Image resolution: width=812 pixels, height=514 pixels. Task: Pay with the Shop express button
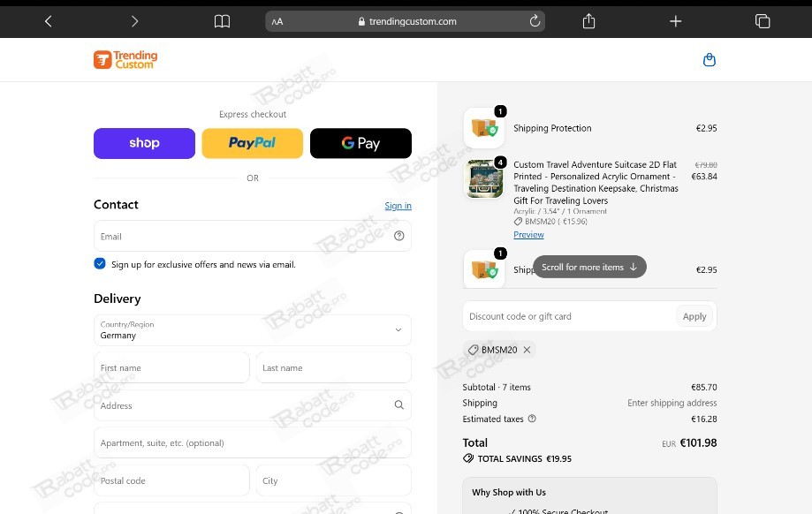pyautogui.click(x=145, y=143)
